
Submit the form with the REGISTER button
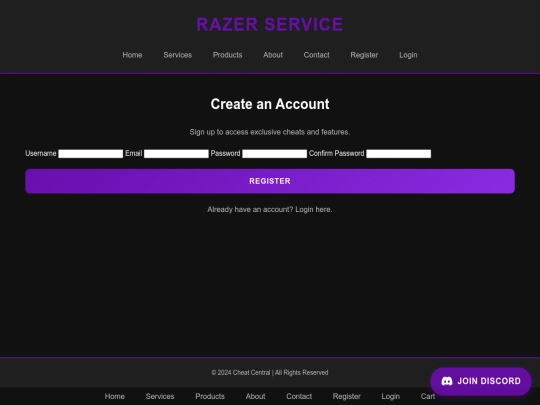(270, 181)
